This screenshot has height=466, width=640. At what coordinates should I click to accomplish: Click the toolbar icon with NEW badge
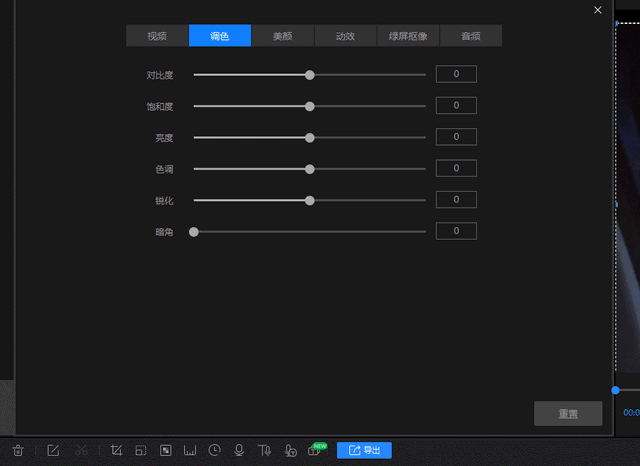click(x=316, y=450)
